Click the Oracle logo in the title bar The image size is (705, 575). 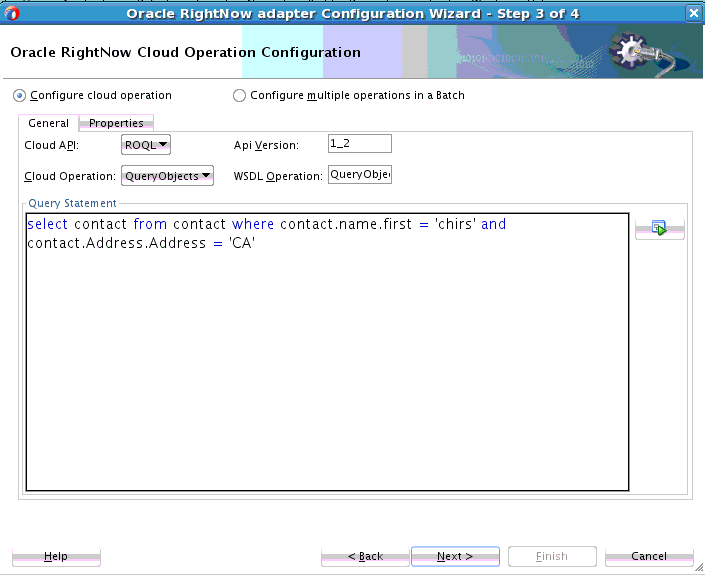[x=12, y=13]
